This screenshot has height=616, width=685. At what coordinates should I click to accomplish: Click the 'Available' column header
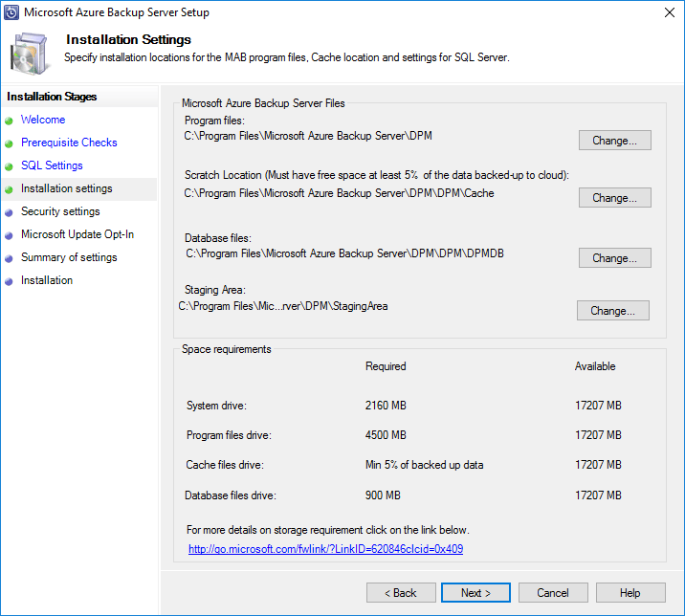[595, 366]
